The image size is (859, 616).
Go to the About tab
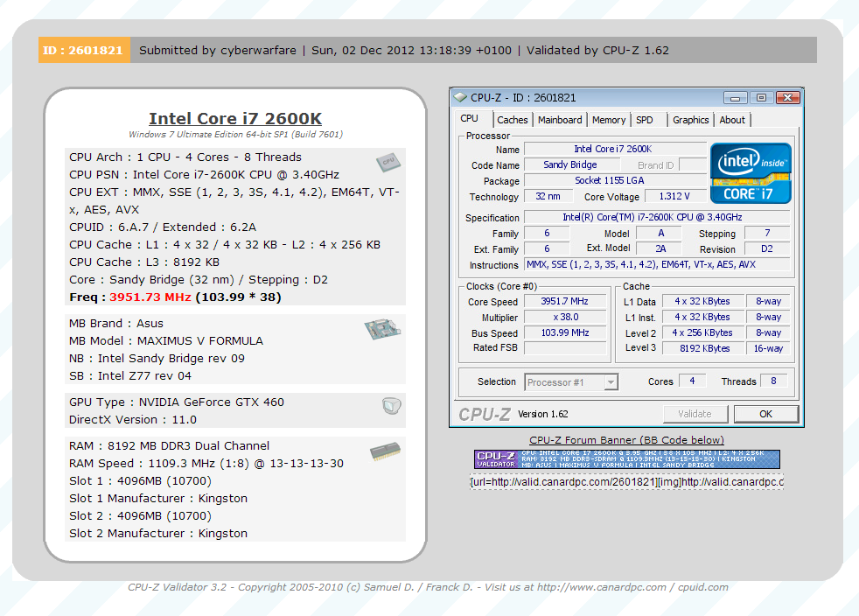tap(732, 120)
